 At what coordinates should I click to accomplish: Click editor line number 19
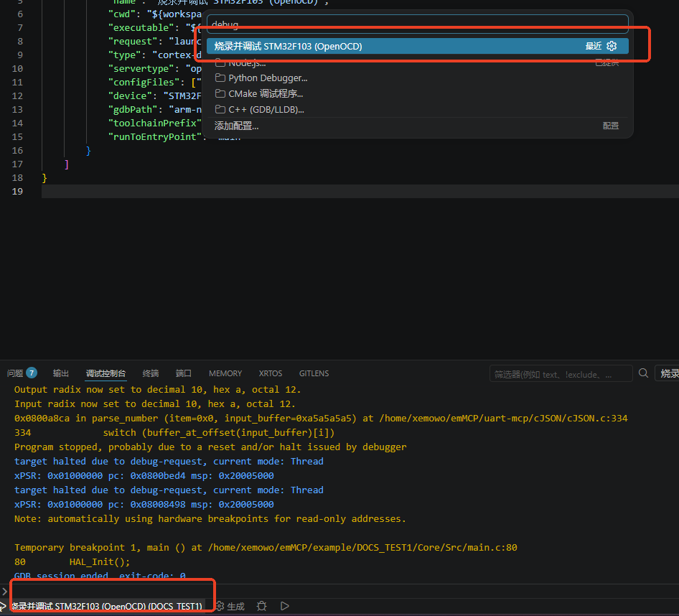click(x=17, y=191)
